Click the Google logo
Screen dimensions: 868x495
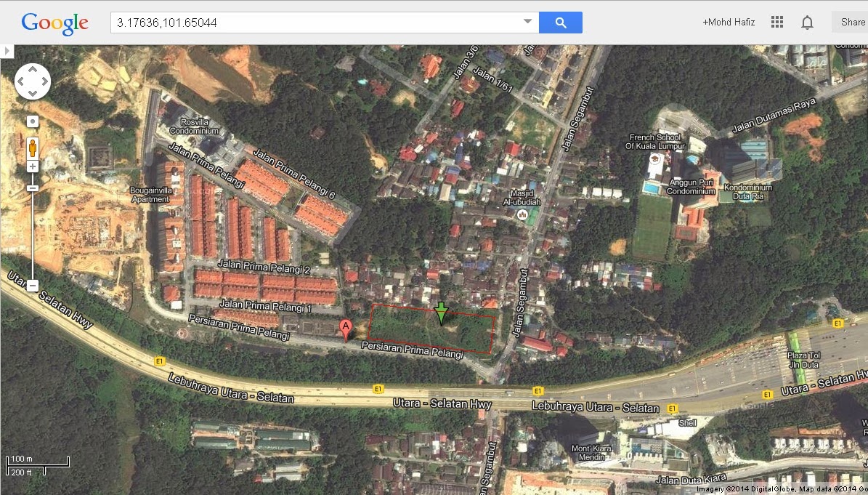pyautogui.click(x=54, y=23)
